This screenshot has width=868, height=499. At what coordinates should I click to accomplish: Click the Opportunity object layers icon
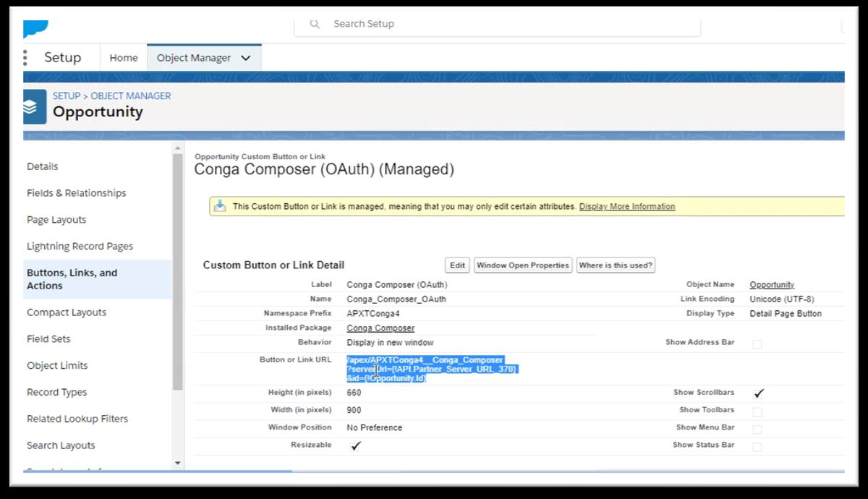point(35,107)
